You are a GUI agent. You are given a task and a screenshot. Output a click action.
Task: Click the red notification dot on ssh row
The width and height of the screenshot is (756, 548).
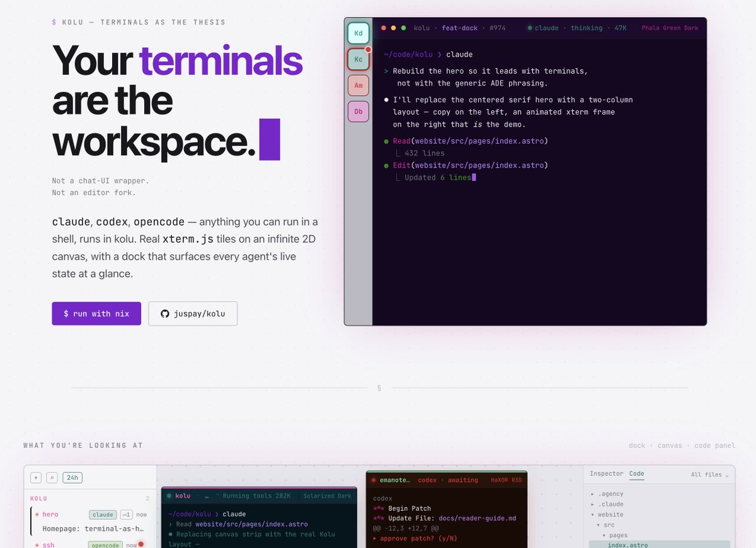(x=141, y=544)
